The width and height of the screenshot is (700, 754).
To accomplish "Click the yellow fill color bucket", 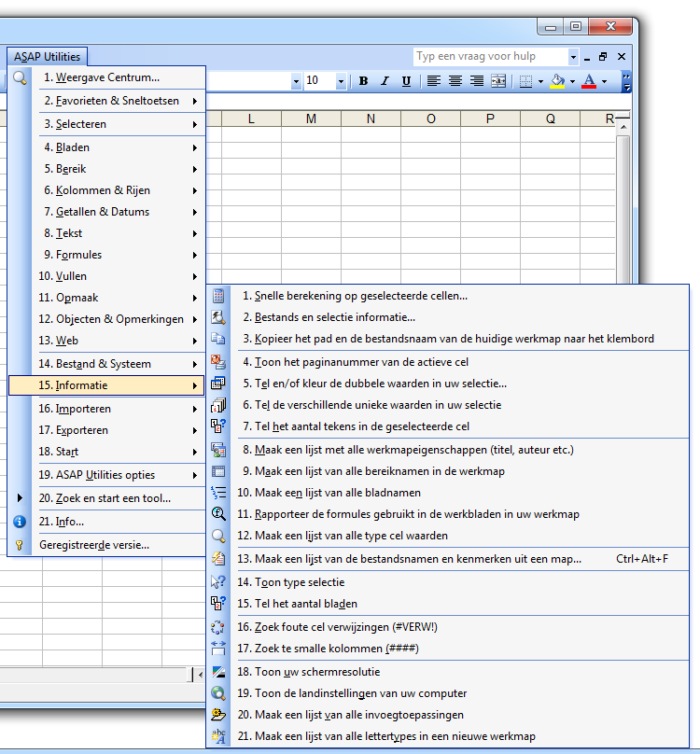I will tap(558, 81).
